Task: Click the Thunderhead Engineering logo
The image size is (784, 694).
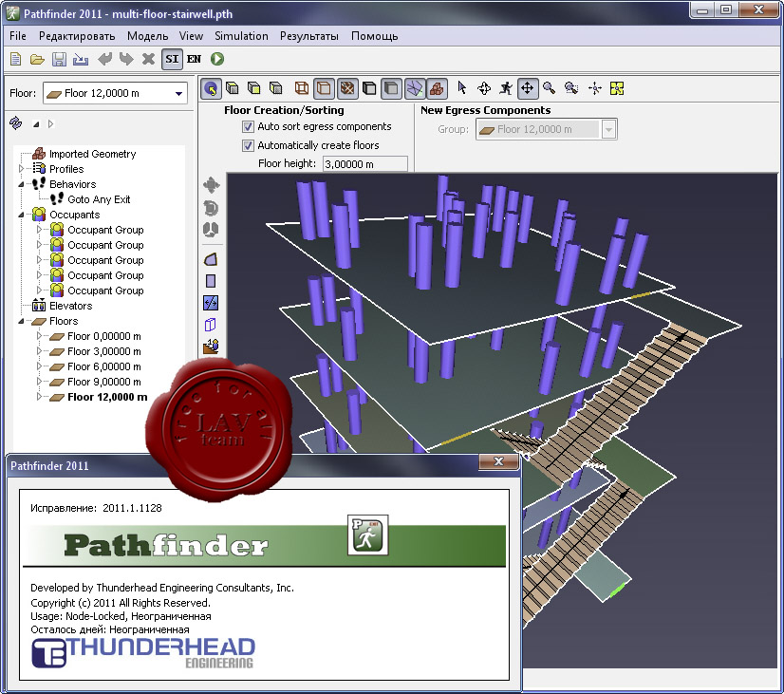Action: pos(143,653)
